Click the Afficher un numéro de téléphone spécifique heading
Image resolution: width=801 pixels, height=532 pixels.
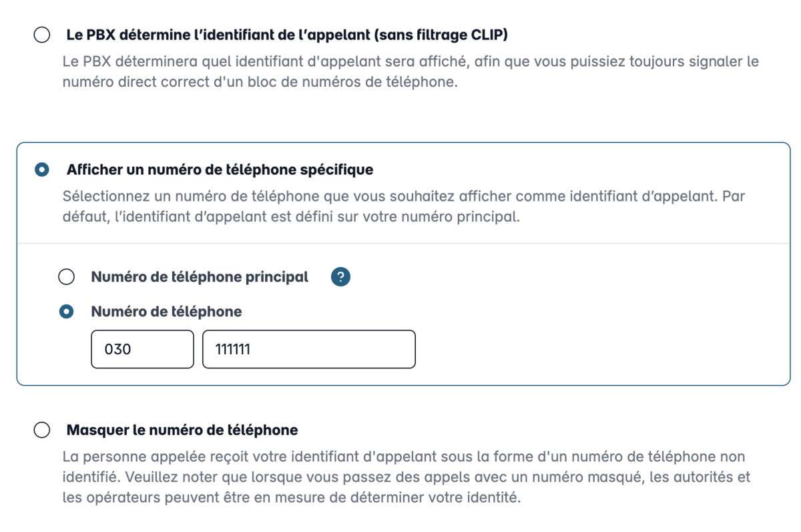220,170
